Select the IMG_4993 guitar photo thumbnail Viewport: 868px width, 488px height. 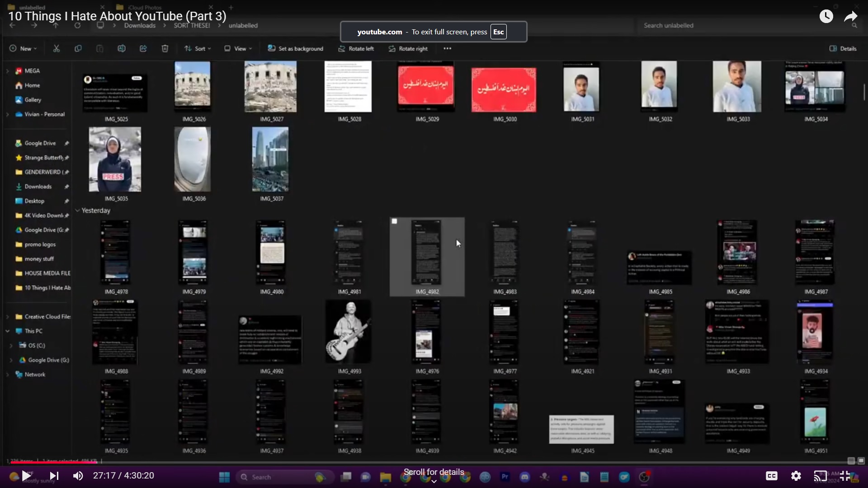[349, 332]
